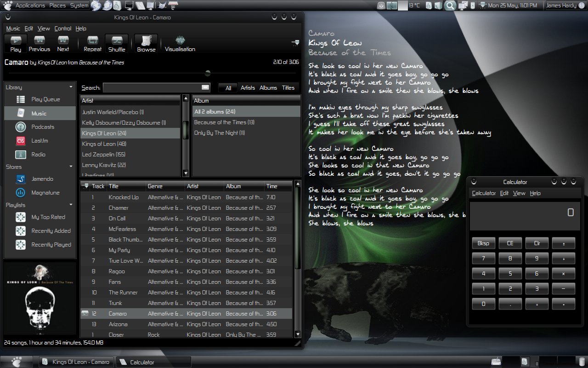Open the Calculator menu in the Calculator window

pos(484,193)
